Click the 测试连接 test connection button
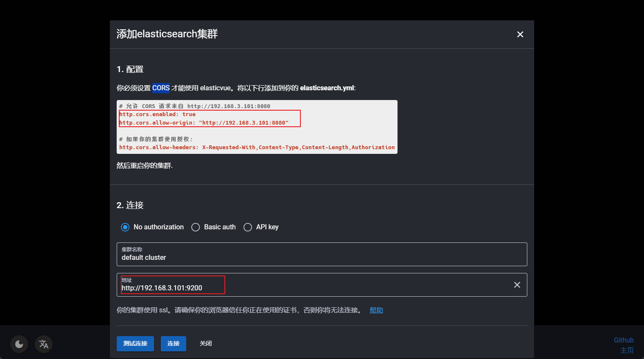The width and height of the screenshot is (644, 359). click(x=135, y=343)
